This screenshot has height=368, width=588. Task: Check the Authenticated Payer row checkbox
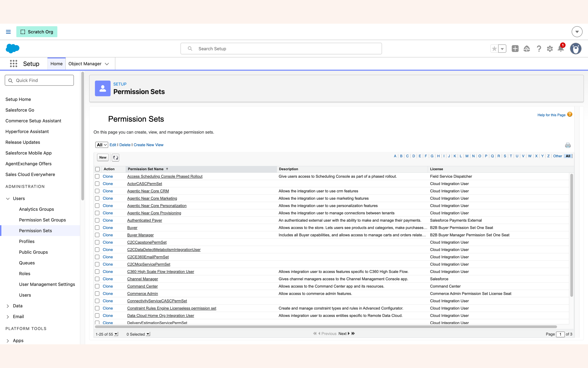tap(97, 220)
